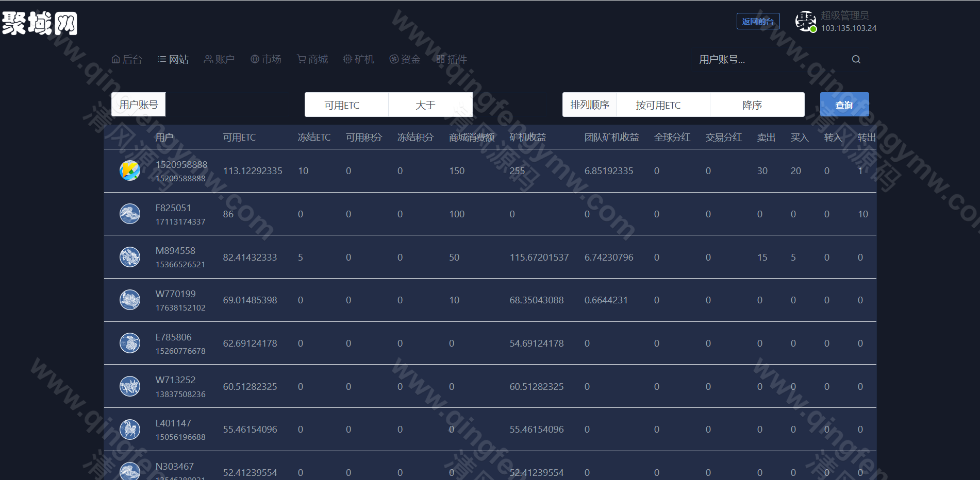Open the 插件 plugins grid icon
The image size is (980, 480).
440,59
